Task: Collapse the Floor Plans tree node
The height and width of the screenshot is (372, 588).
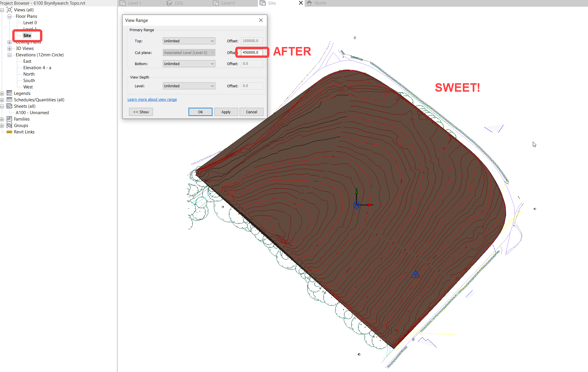Action: 9,16
